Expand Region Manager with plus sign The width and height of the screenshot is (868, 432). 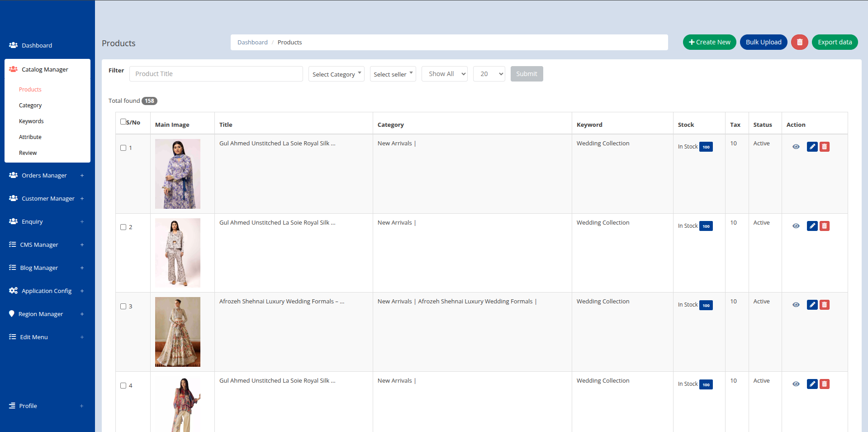tap(82, 314)
